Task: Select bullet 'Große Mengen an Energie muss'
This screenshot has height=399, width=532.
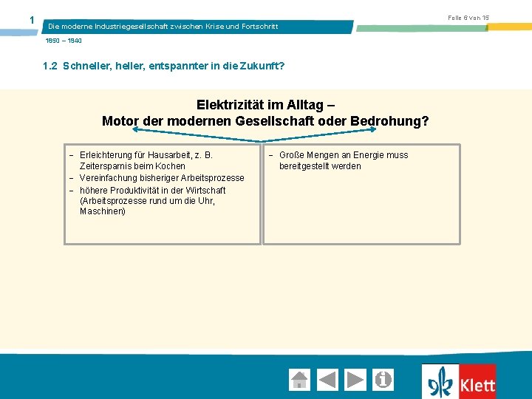Action: point(344,155)
